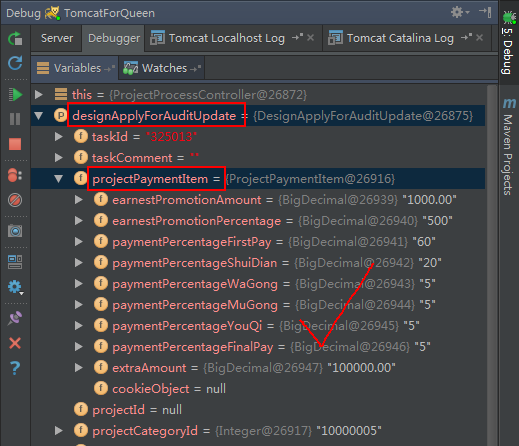Click the camera thread dump icon
This screenshot has width=519, height=446.
click(15, 231)
